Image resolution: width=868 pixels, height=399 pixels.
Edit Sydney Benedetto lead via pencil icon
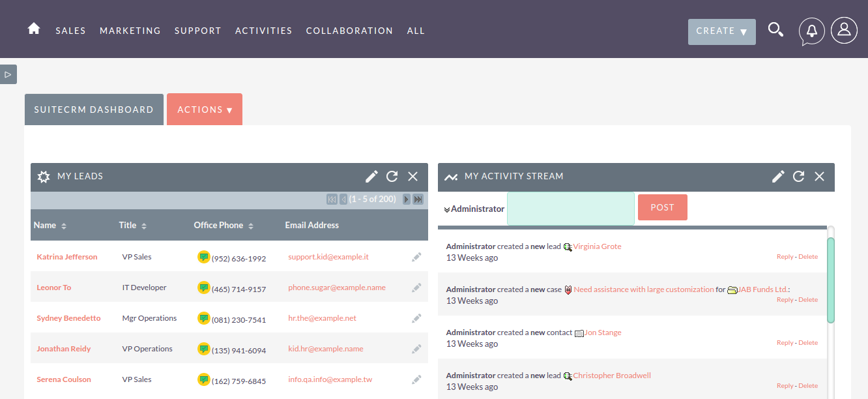pos(417,319)
